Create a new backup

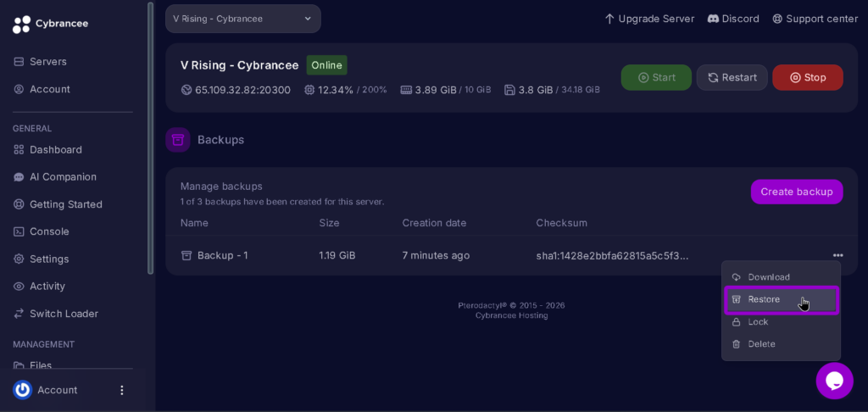[x=797, y=192]
